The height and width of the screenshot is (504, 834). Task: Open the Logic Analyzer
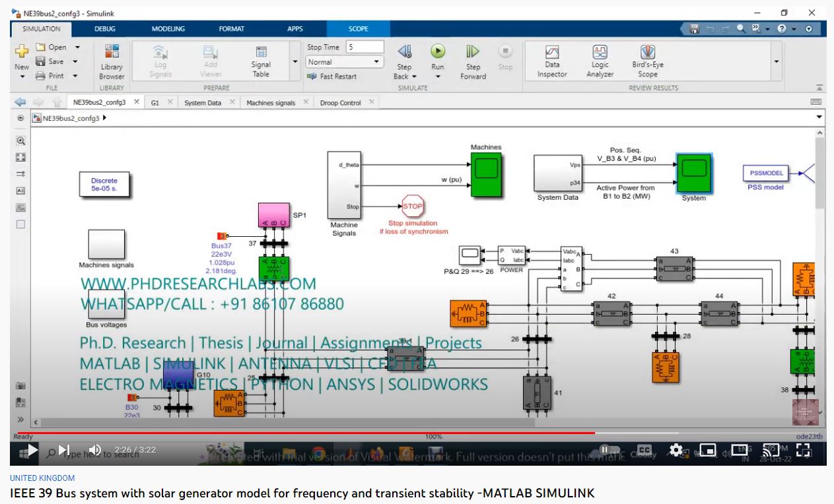click(x=600, y=61)
